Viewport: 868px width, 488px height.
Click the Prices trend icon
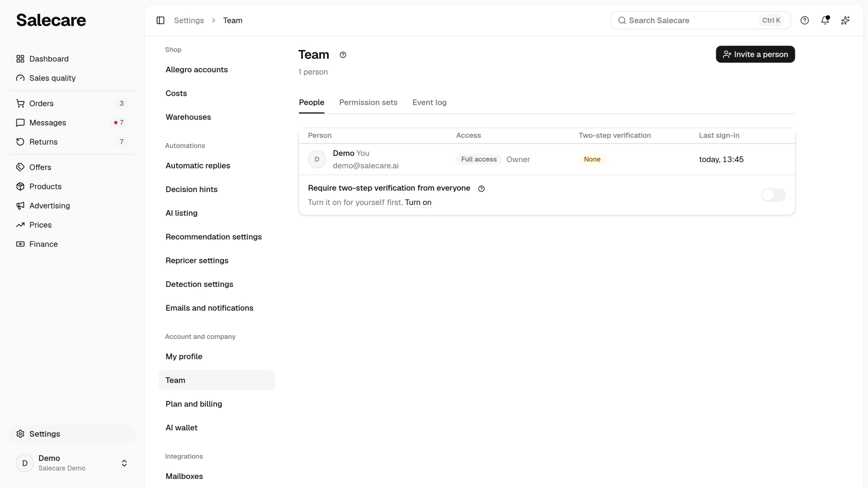tap(20, 225)
